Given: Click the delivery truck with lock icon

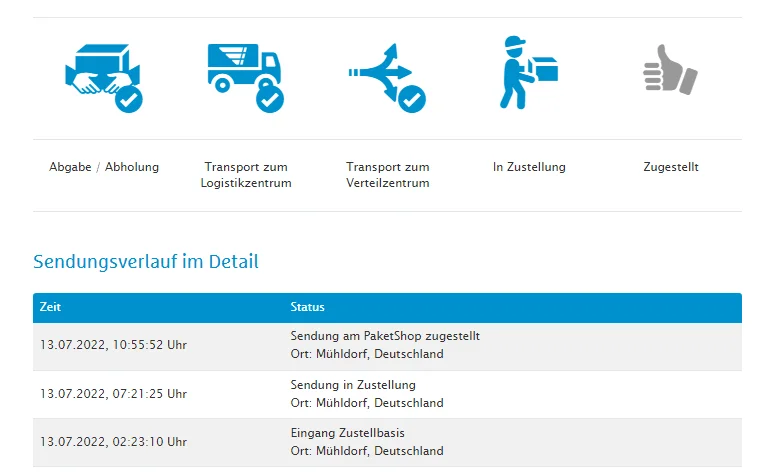Looking at the screenshot, I should (245, 77).
